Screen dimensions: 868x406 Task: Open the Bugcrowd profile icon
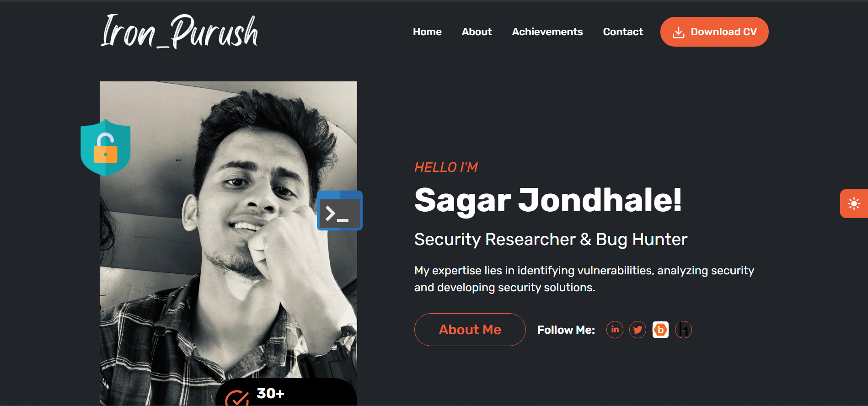pos(660,330)
